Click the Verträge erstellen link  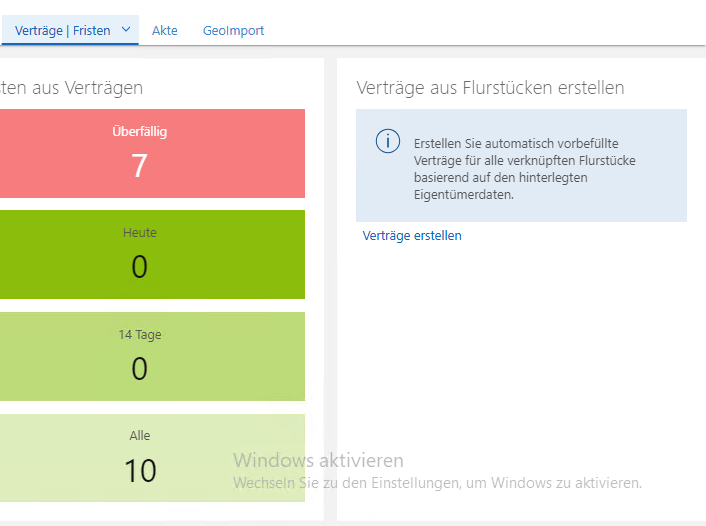pyautogui.click(x=412, y=236)
